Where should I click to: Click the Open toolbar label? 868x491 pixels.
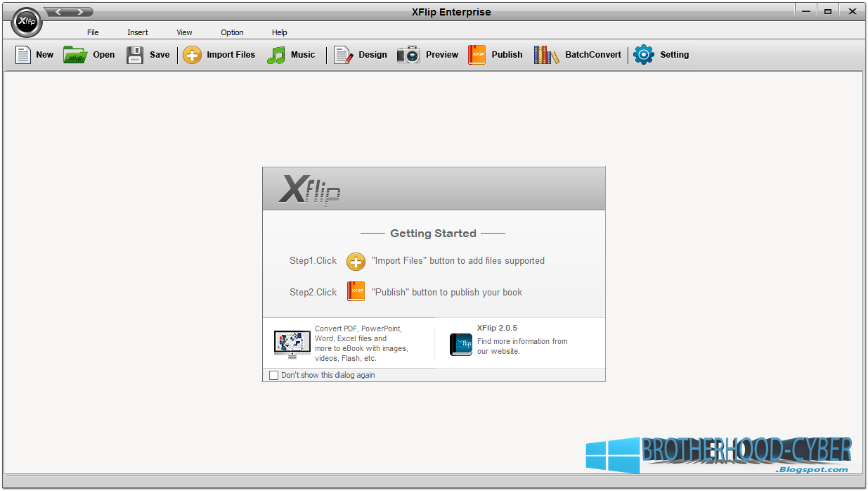tap(104, 55)
